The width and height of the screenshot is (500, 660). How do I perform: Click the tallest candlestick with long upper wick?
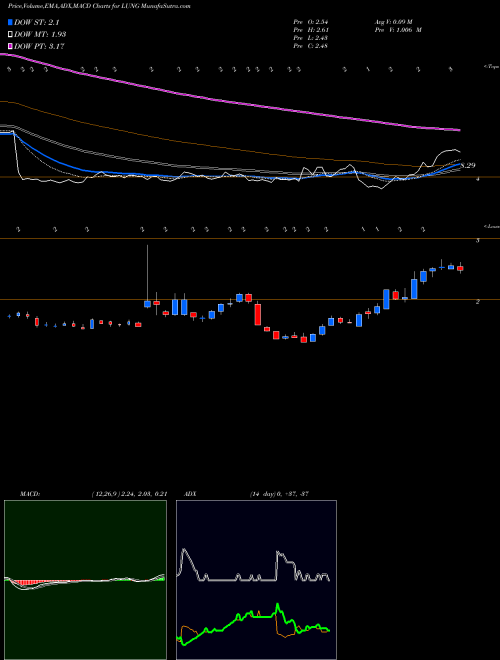click(147, 277)
